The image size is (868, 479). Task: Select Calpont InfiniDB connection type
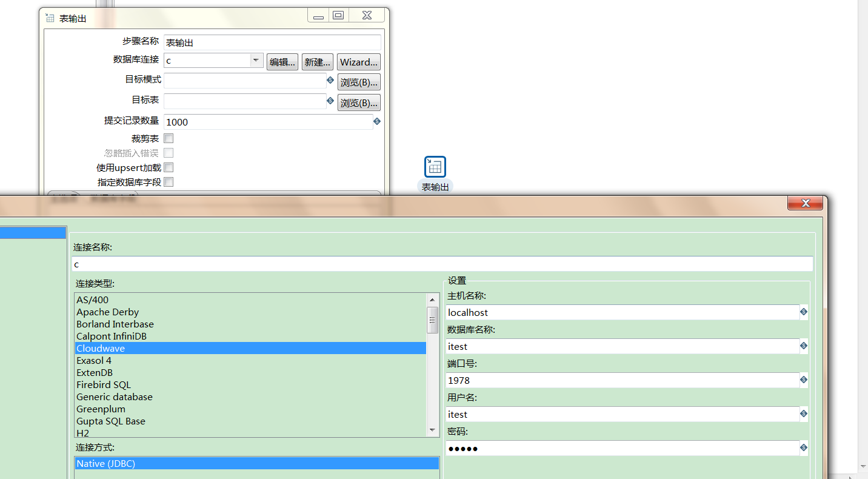tap(250, 336)
